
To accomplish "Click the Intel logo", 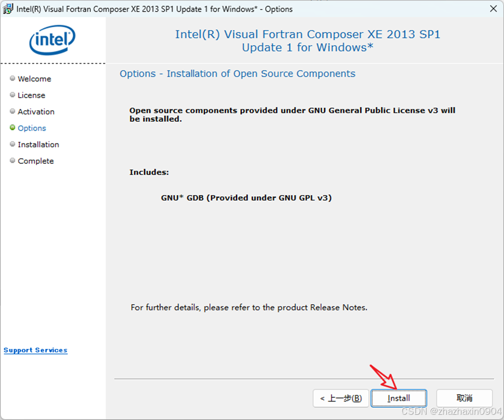I will tap(52, 40).
